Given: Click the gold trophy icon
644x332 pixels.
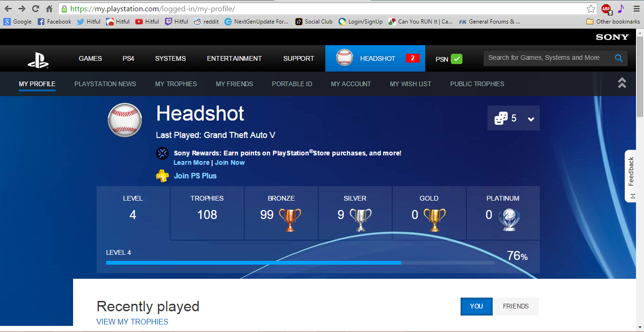Looking at the screenshot, I should 435,219.
